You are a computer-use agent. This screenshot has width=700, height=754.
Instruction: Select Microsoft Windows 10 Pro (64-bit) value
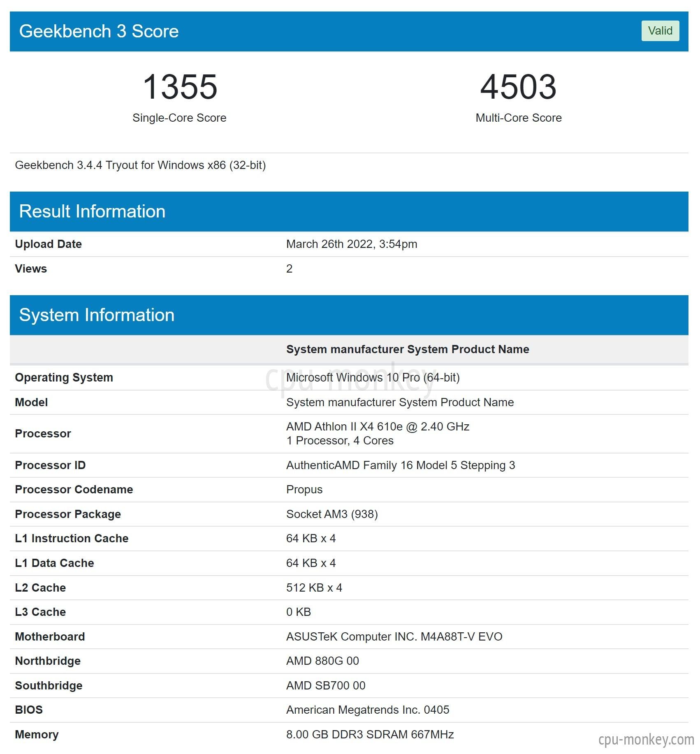pos(373,377)
